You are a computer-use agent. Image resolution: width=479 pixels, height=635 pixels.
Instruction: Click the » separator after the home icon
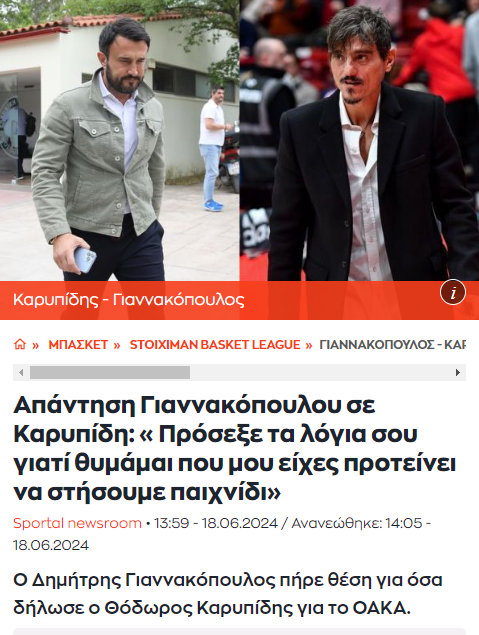(36, 345)
